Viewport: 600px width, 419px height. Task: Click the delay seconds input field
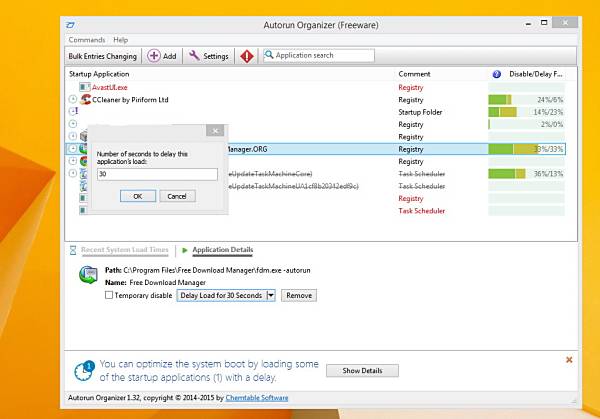(157, 174)
